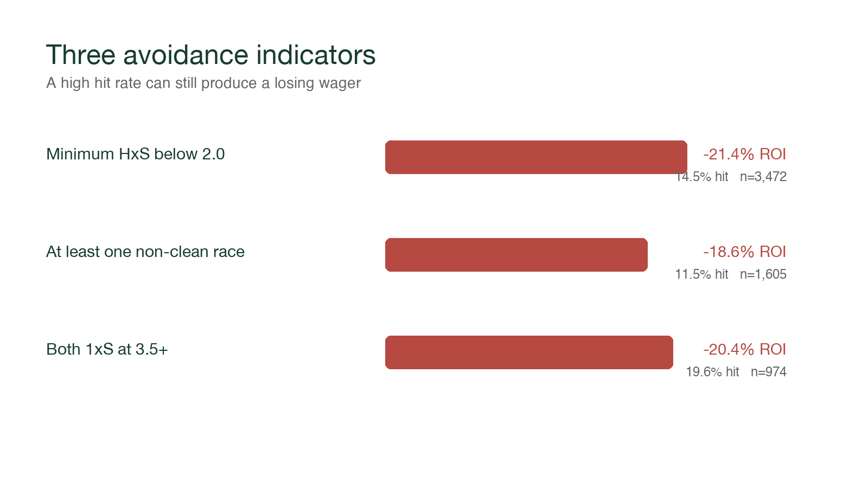Select the red bar for Both 1xS
Screen dimensions: 868x488
(529, 352)
